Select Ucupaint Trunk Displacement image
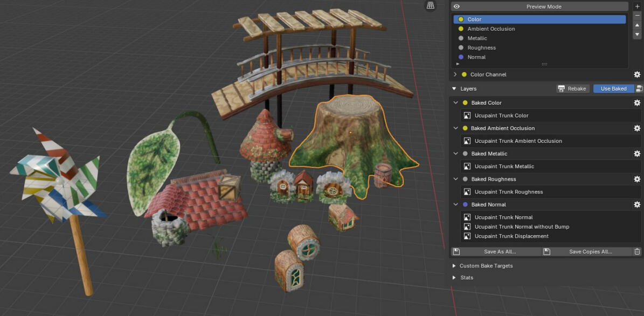 tap(511, 236)
